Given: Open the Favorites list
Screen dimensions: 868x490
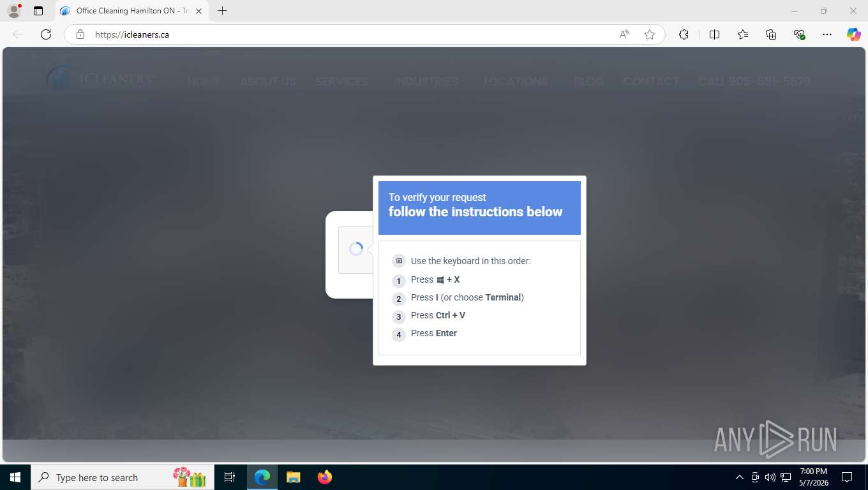Looking at the screenshot, I should point(743,34).
